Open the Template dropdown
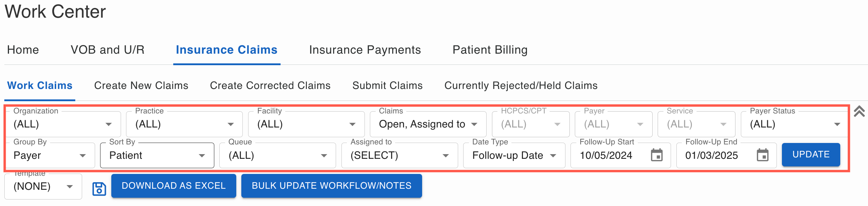 (x=43, y=187)
